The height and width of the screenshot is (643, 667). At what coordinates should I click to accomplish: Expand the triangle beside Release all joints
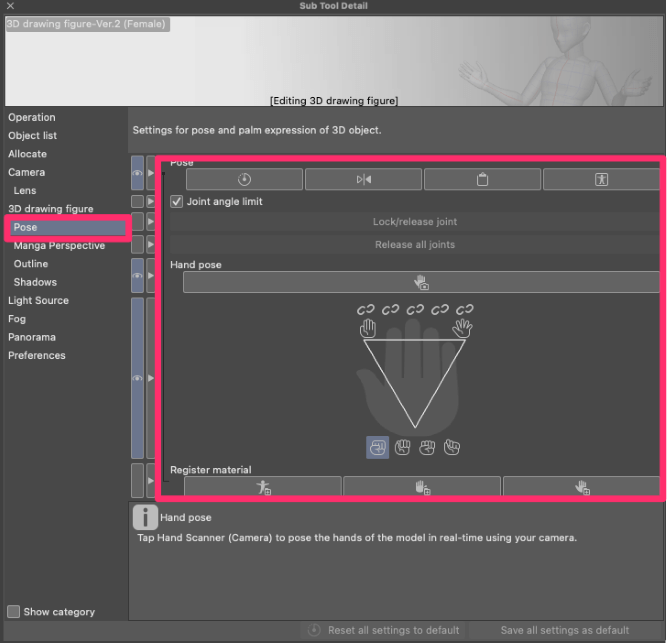[151, 245]
